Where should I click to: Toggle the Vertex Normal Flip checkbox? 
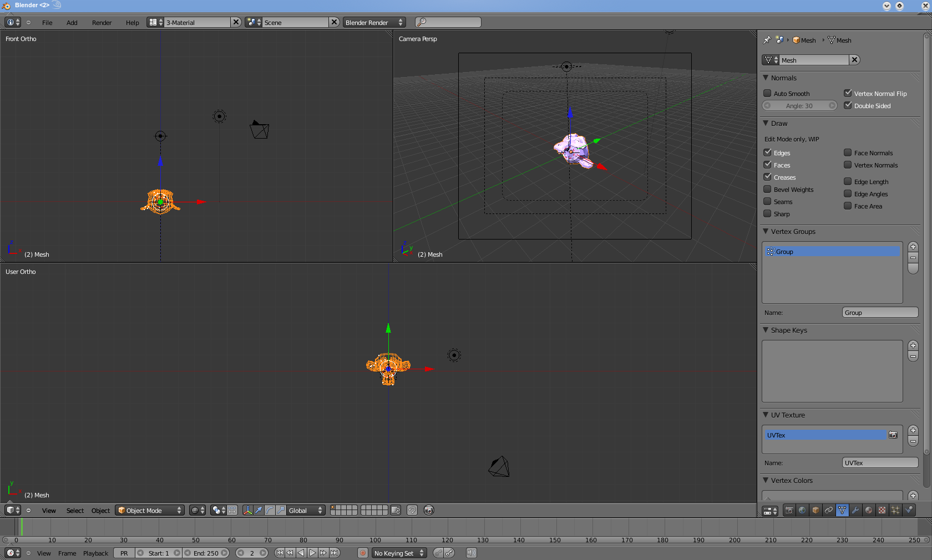[x=848, y=93]
